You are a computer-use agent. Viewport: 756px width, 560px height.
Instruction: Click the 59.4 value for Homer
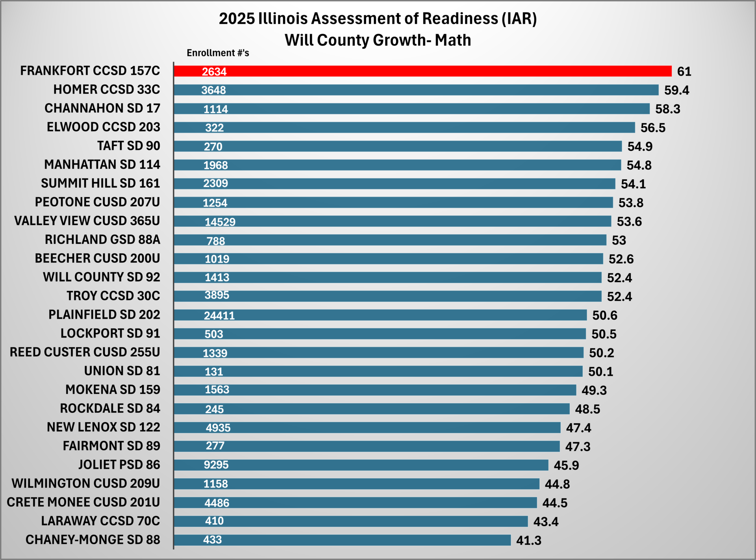click(677, 90)
